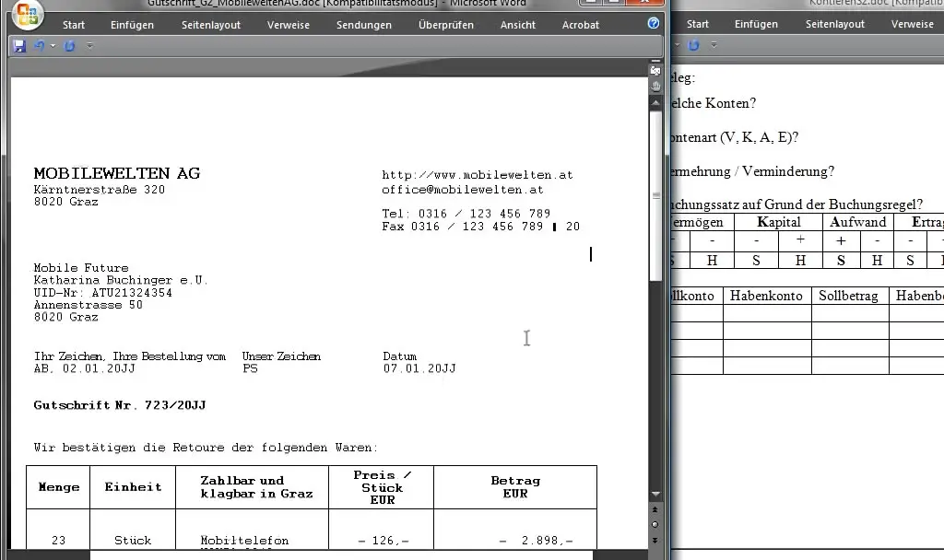
Task: Click the Start tab in the Kontieren window
Action: pyautogui.click(x=697, y=24)
